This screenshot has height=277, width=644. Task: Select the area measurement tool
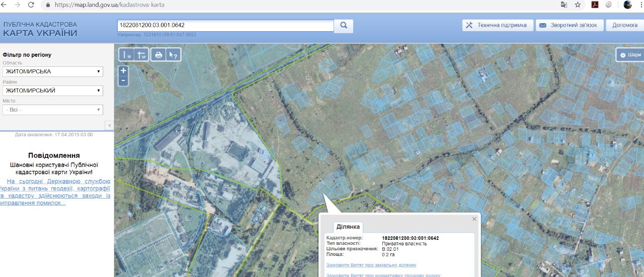pyautogui.click(x=141, y=55)
